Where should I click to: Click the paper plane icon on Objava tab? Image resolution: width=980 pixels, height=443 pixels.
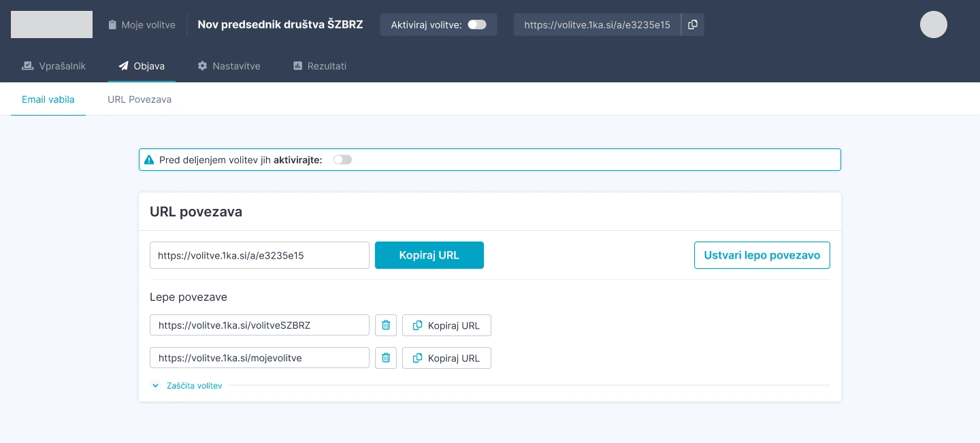(123, 65)
